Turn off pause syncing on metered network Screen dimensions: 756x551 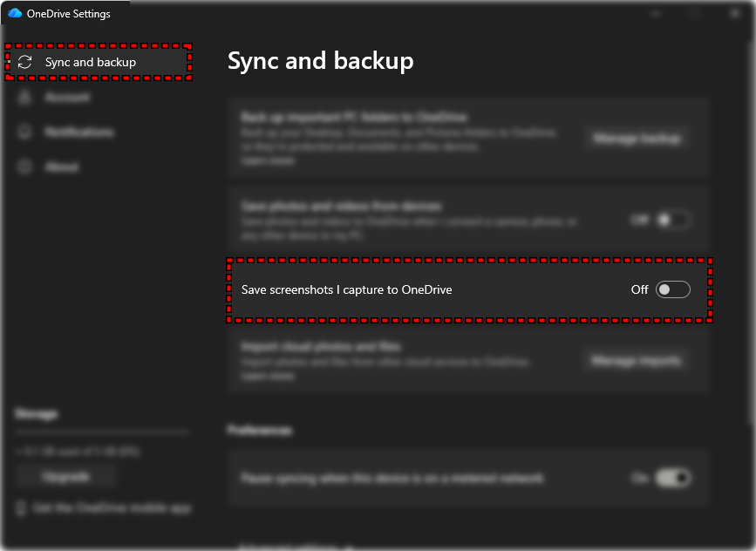coord(672,478)
